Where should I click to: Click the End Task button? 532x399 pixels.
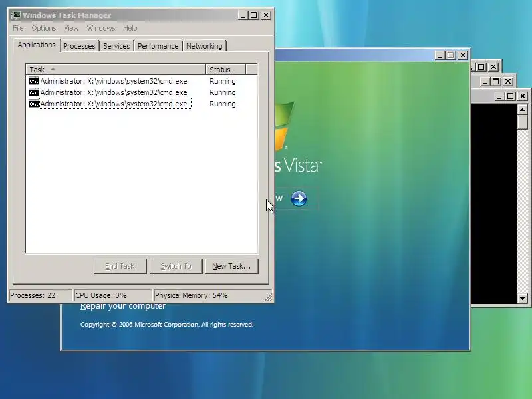click(x=120, y=267)
